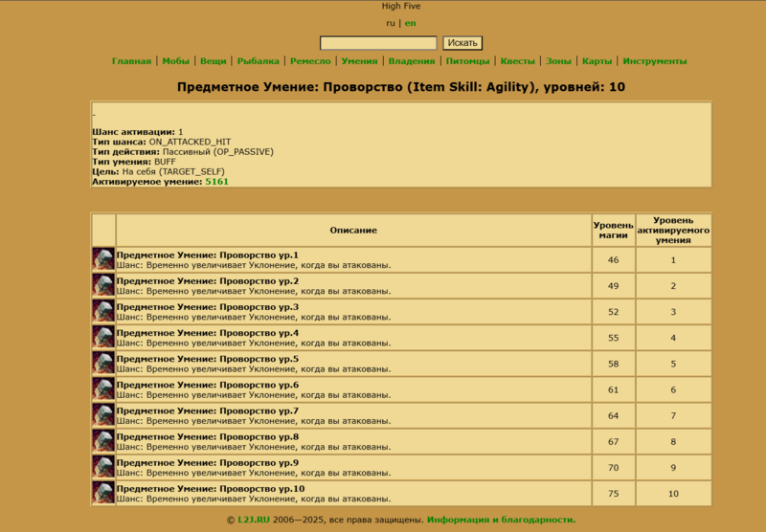Click the skill icon for Проворство ур.2

click(103, 285)
